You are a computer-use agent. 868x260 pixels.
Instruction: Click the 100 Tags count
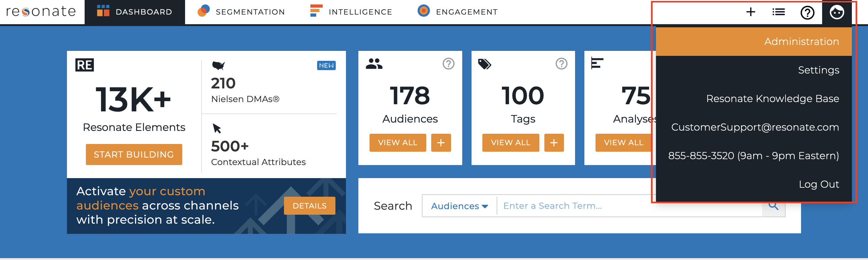click(x=523, y=96)
